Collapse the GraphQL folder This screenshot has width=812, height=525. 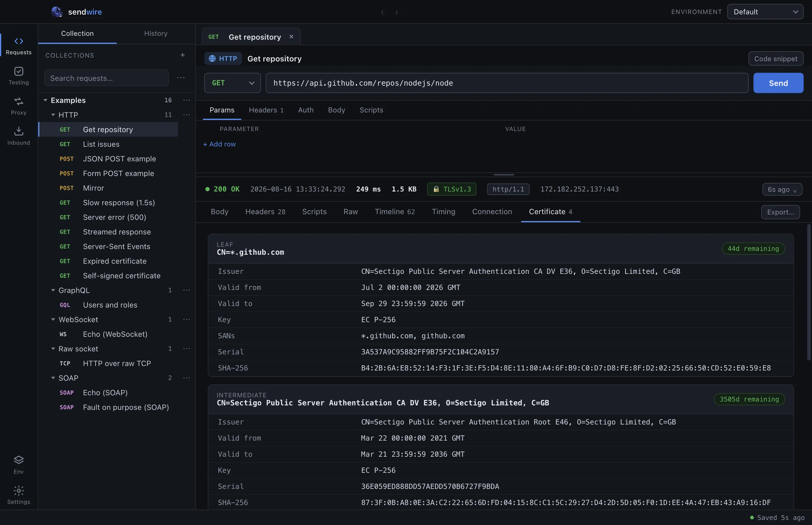pos(53,290)
